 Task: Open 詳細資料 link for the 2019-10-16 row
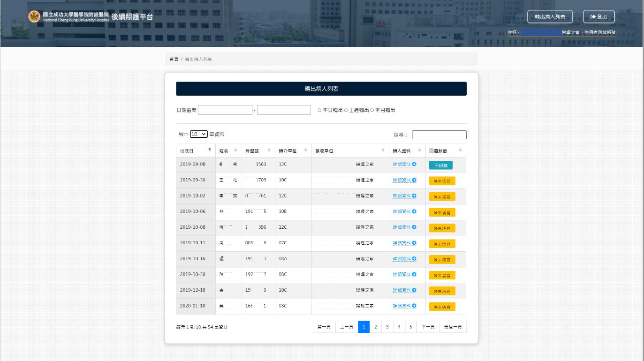click(404, 259)
